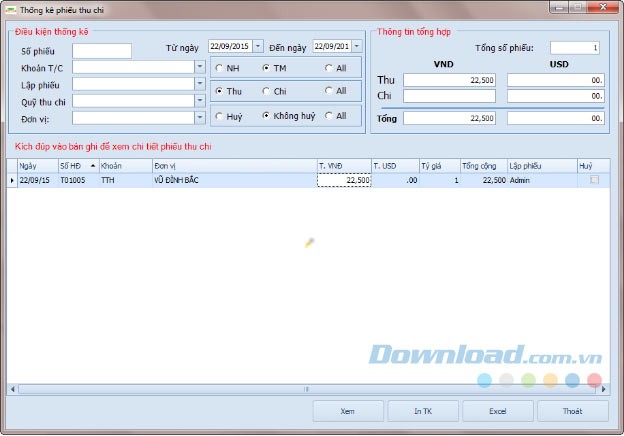Image resolution: width=624 pixels, height=436 pixels.
Task: Click the horizontal scrollbar under the grid
Action: 300,389
